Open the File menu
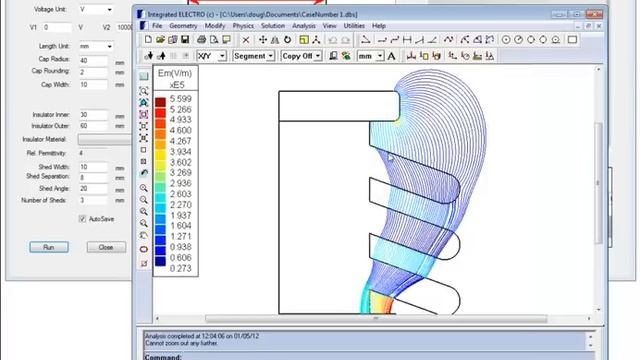Viewport: 640px width, 360px height. click(x=157, y=26)
